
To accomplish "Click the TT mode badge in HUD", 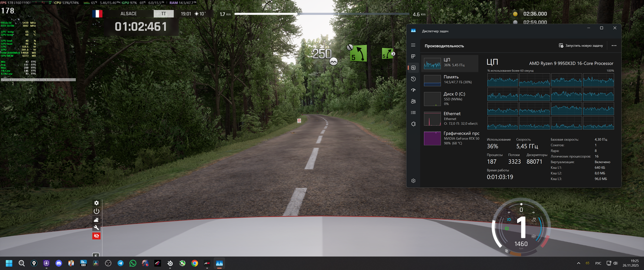I will point(164,14).
